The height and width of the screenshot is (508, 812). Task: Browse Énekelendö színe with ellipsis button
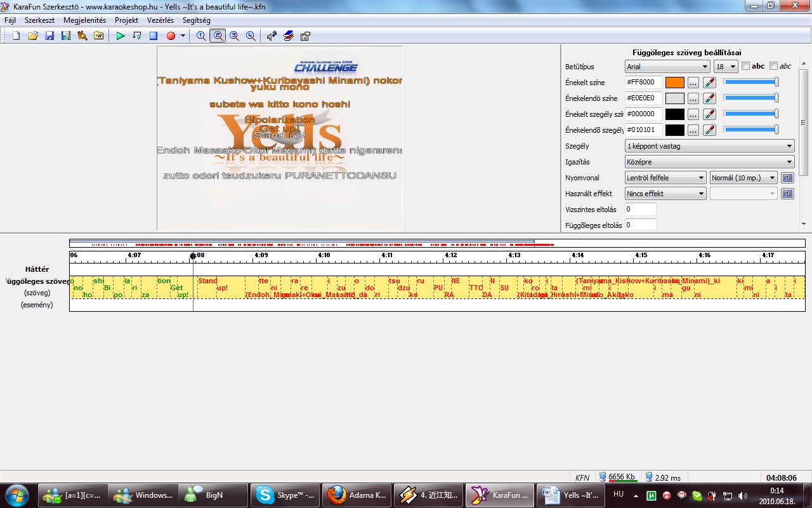693,98
